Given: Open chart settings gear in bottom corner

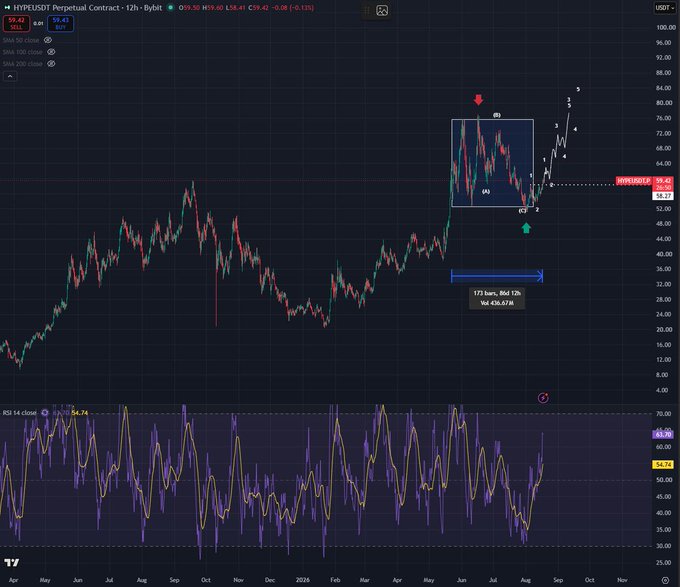Looking at the screenshot, I should [x=665, y=580].
